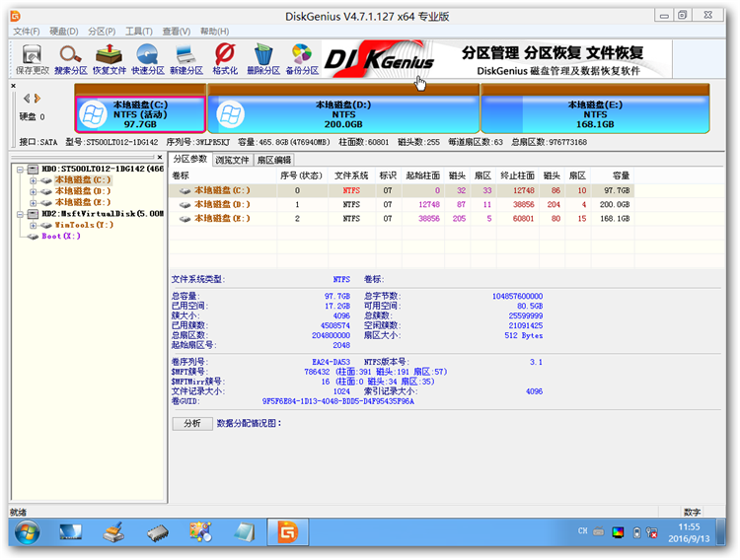Select 本地磁盘(C:) in the tree
740x560 pixels.
click(83, 179)
